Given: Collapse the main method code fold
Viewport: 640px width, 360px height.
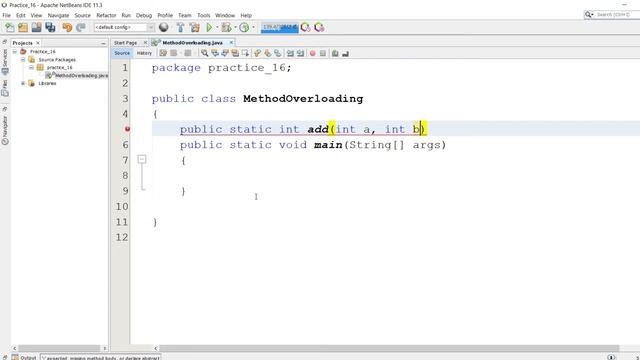Looking at the screenshot, I should tap(142, 160).
